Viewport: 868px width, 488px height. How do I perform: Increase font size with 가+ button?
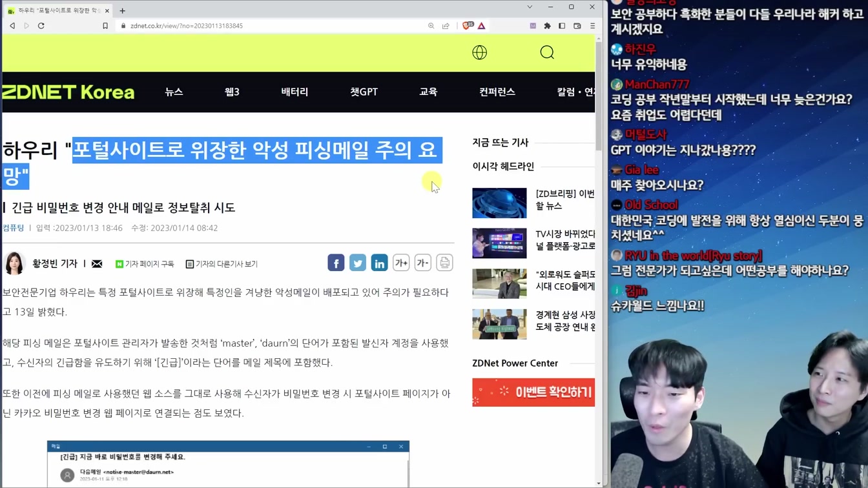pos(401,263)
